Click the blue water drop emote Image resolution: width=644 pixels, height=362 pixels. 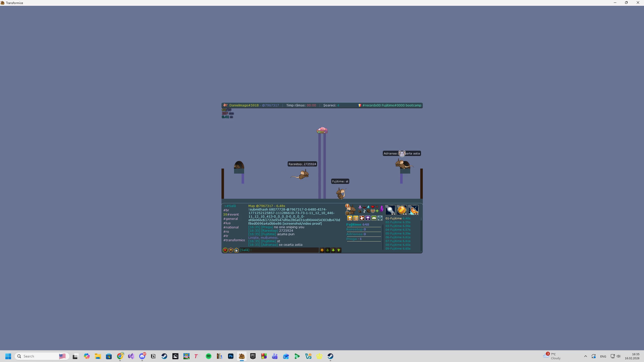368,207
